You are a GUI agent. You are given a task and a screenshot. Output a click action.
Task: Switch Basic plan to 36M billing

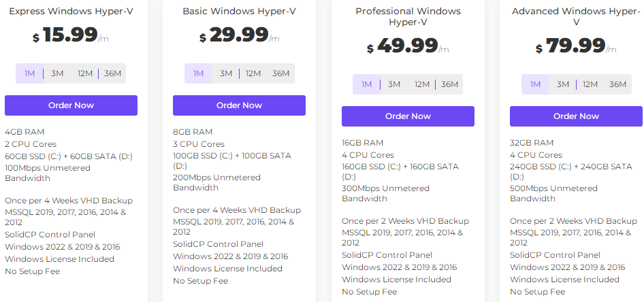coord(281,73)
